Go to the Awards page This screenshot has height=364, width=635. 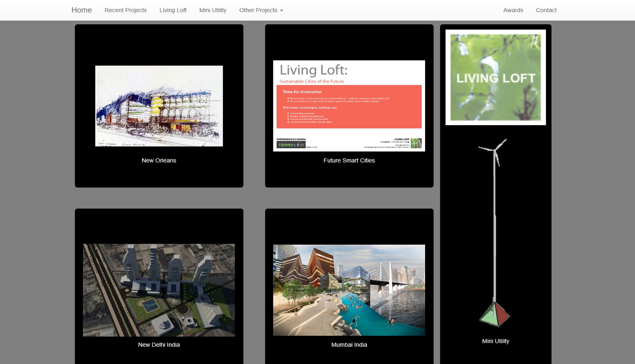click(x=513, y=10)
